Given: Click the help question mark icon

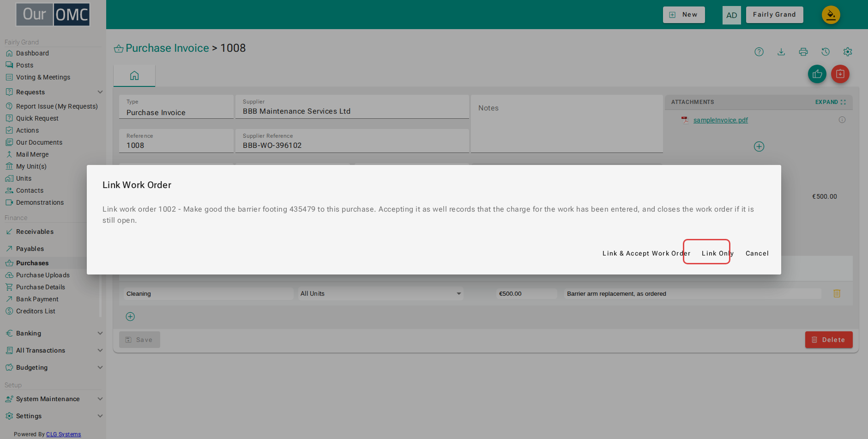Looking at the screenshot, I should (759, 52).
